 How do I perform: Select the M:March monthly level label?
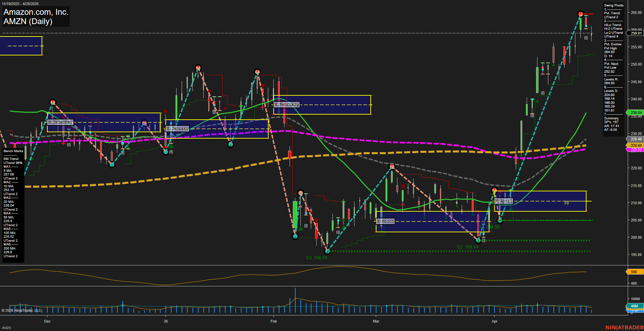point(385,221)
